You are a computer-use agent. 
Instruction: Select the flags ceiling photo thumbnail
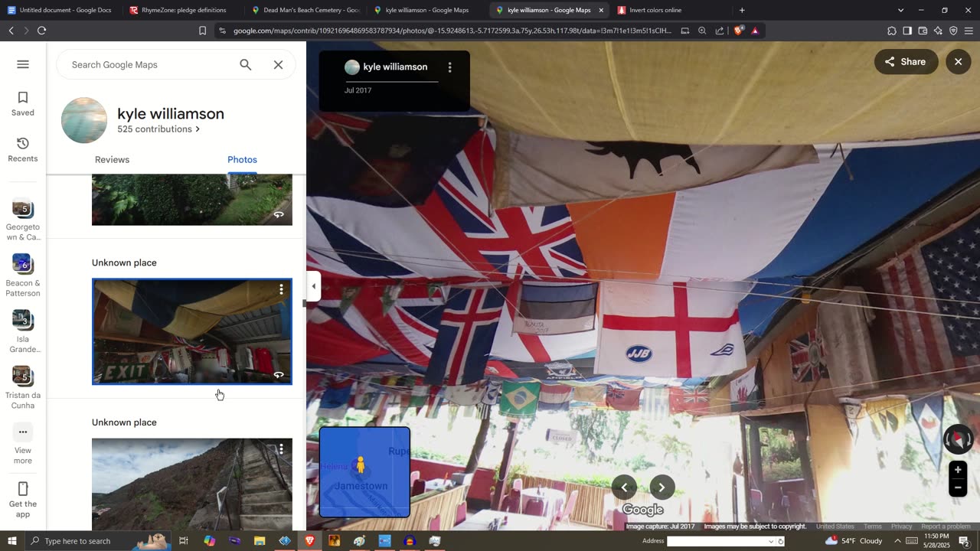click(192, 331)
